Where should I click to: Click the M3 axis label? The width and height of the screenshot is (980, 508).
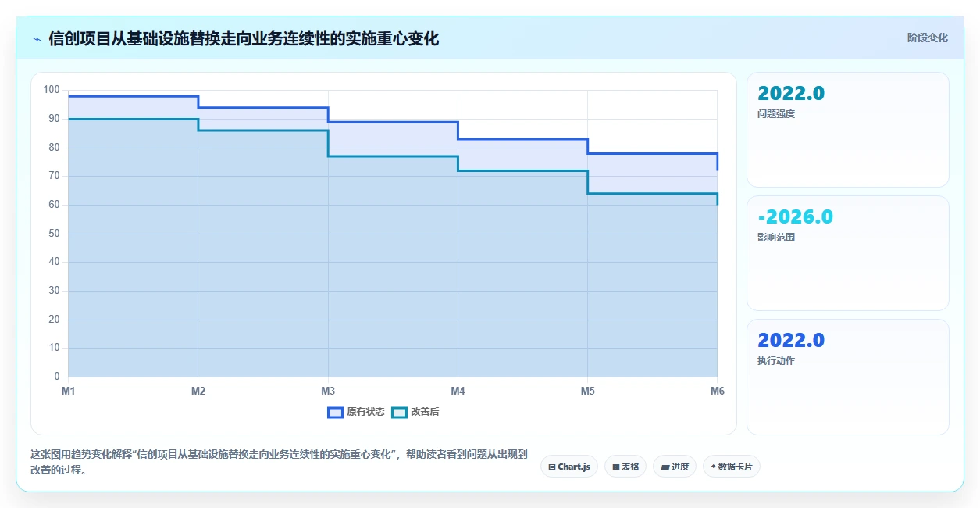[x=328, y=391]
